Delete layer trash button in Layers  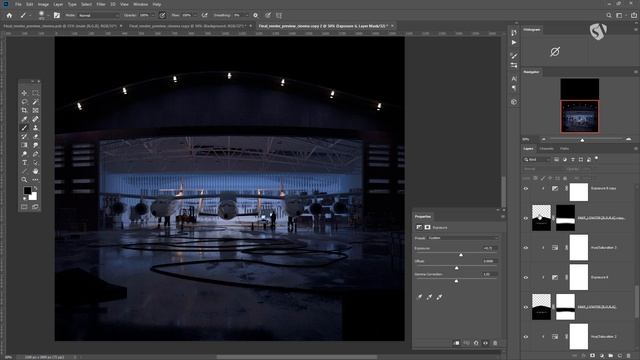coord(629,356)
